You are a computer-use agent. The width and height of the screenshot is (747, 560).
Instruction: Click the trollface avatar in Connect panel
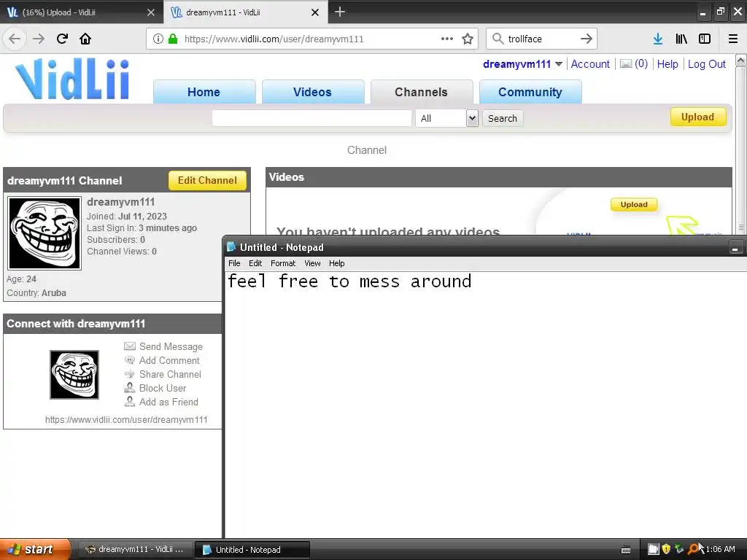(x=74, y=374)
